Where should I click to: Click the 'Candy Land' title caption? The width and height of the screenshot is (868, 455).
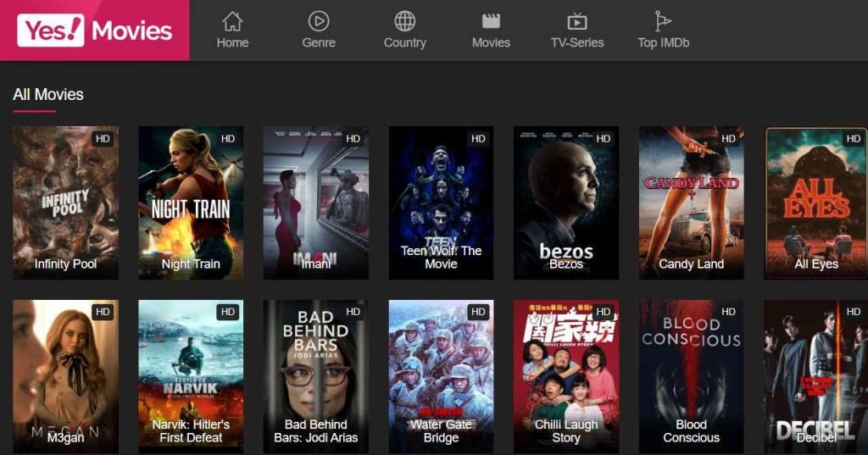692,264
